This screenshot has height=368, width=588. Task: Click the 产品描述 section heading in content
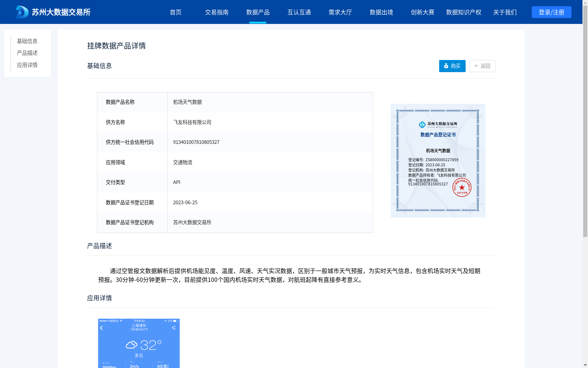100,246
